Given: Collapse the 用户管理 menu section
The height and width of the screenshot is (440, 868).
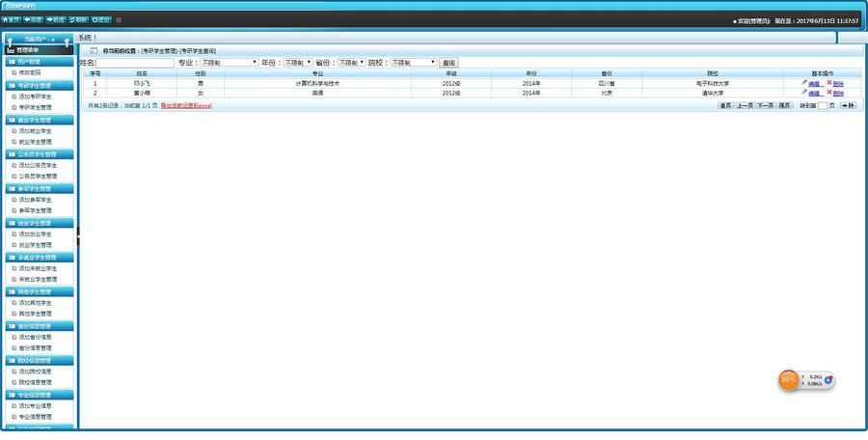Looking at the screenshot, I should point(40,62).
